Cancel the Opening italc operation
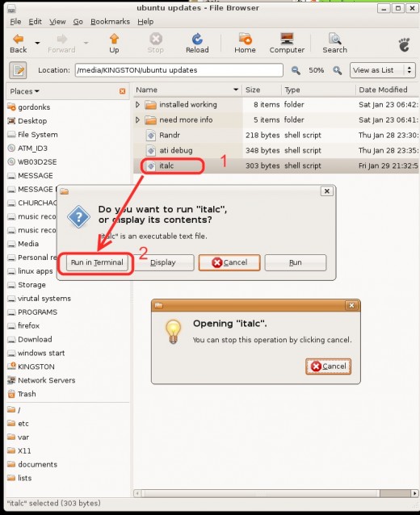420x515 pixels. coord(328,366)
